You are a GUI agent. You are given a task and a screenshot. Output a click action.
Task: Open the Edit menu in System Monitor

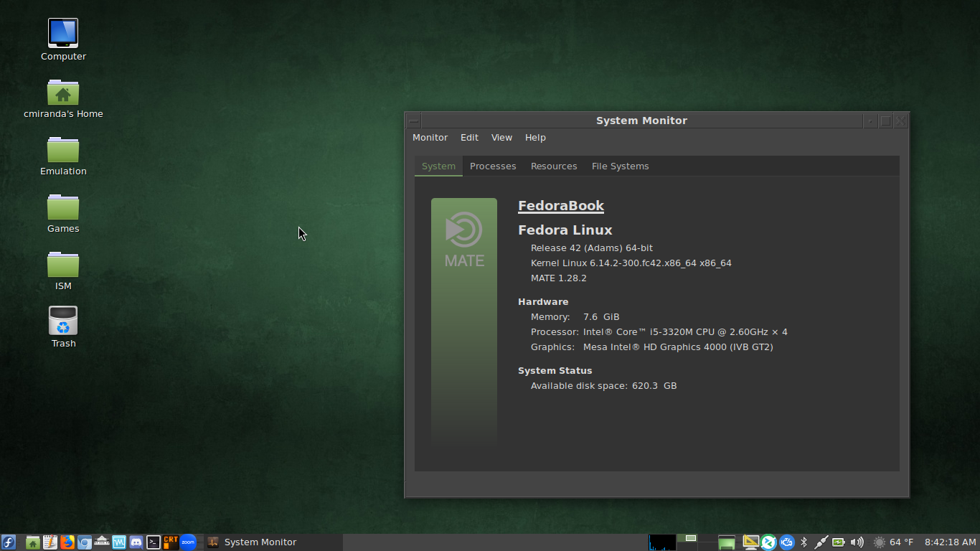[469, 138]
